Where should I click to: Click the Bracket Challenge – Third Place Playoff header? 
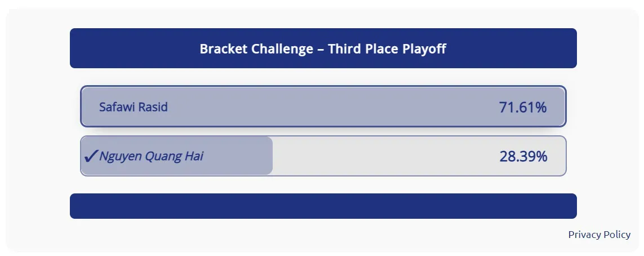tap(323, 48)
